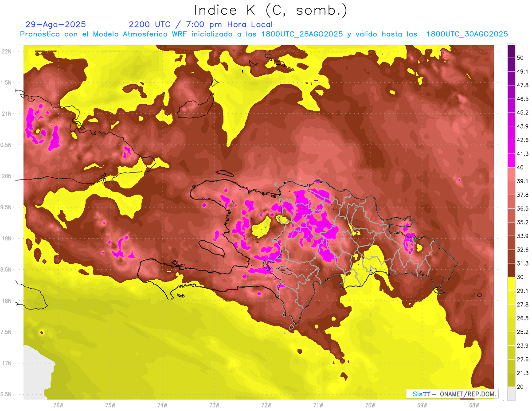Click the colorbar value "29.1"

(x=523, y=291)
